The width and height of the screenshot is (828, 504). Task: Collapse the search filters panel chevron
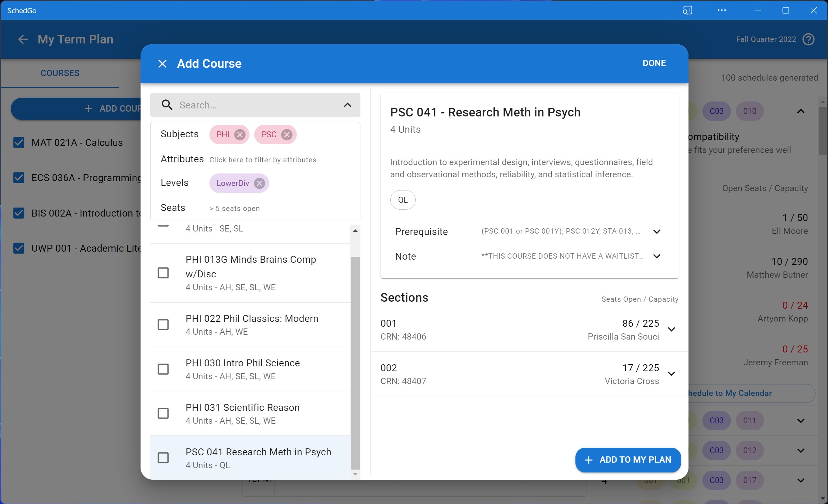click(x=347, y=105)
